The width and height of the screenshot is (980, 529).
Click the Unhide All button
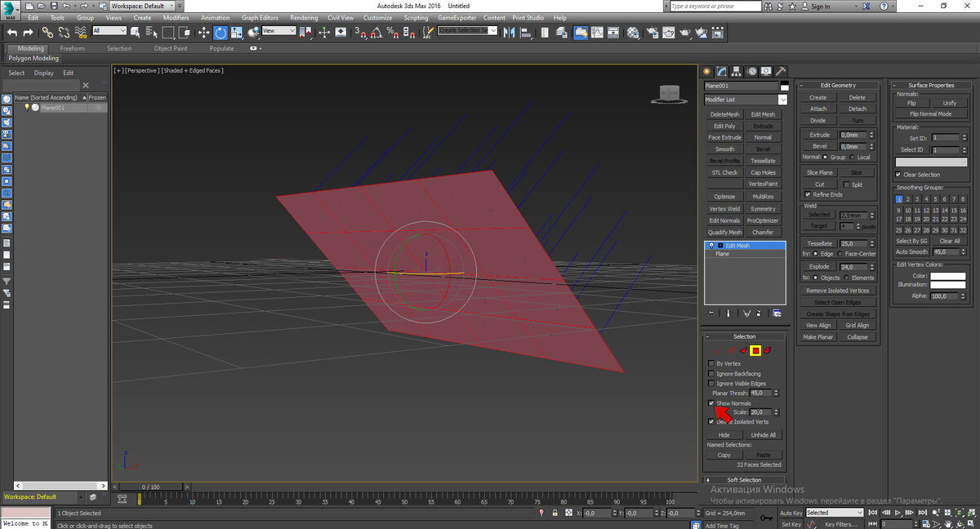pos(763,435)
